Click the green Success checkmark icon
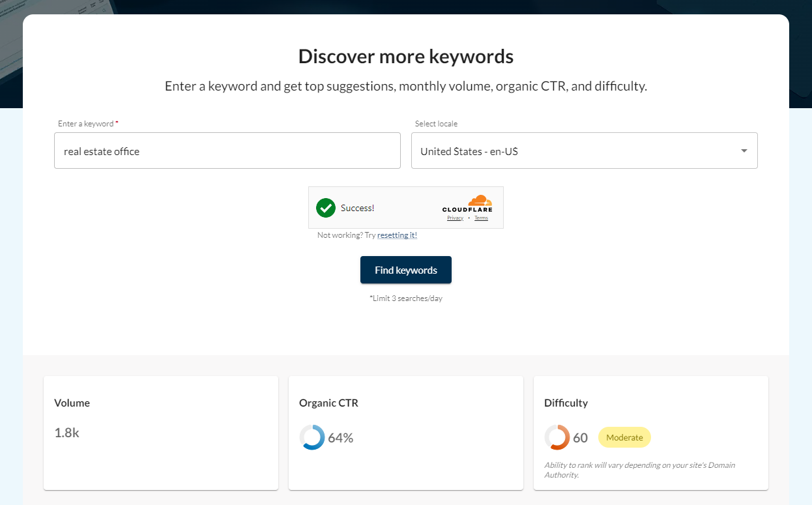 point(325,208)
